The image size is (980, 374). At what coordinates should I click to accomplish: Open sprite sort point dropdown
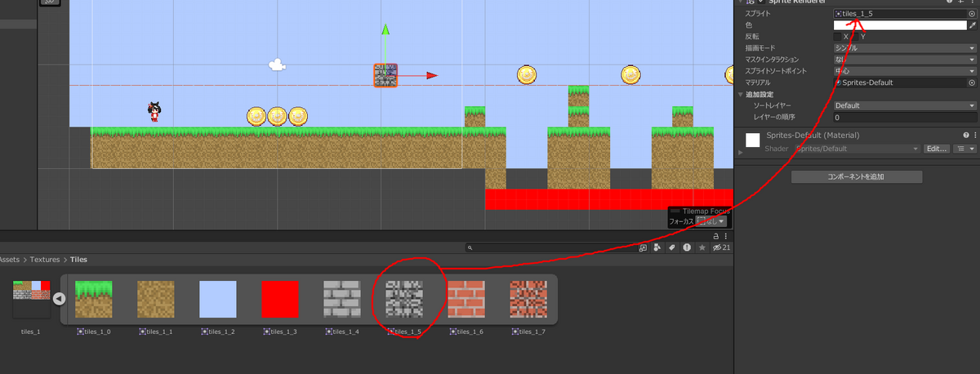point(906,71)
